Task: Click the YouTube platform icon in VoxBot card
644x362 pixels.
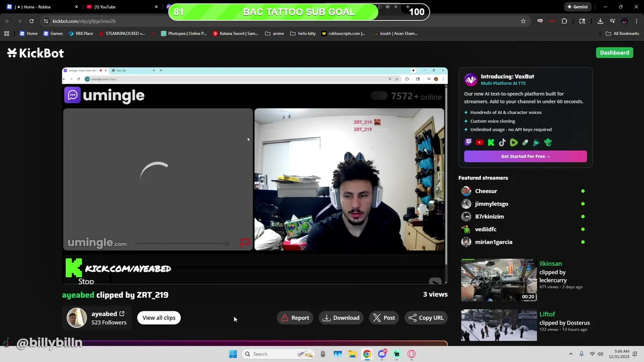Action: [479, 143]
